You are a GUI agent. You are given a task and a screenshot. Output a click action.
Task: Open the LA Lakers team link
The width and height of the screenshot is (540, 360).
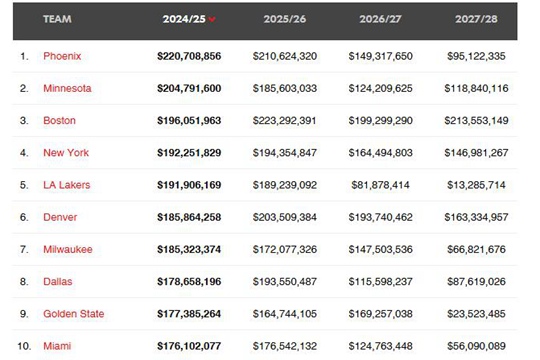point(66,185)
